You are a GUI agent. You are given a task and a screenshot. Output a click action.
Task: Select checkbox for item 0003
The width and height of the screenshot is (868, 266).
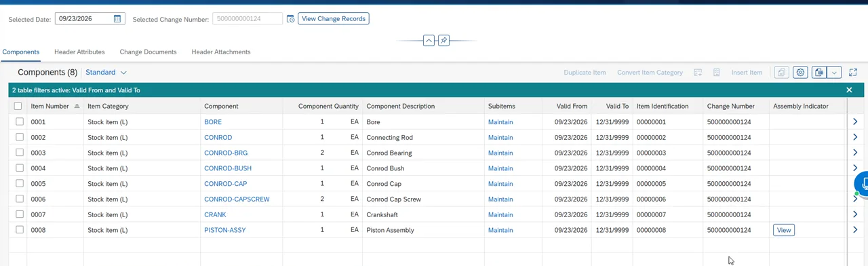19,153
